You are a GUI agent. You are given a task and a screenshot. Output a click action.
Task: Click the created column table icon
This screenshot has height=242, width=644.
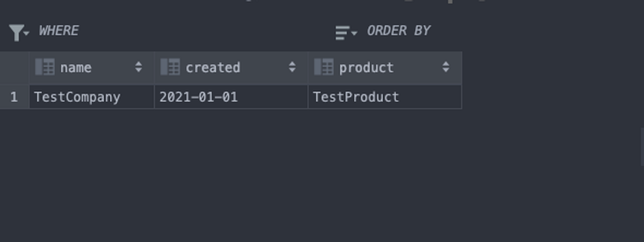[x=170, y=67]
